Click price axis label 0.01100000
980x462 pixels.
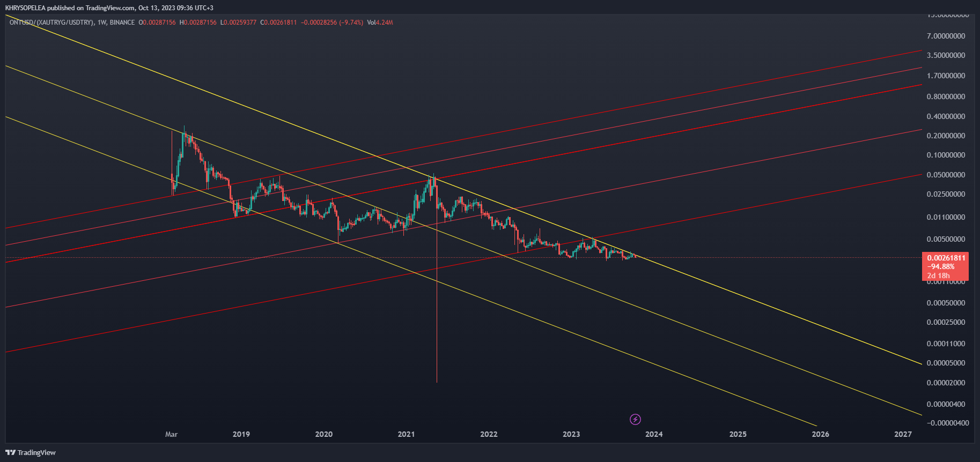click(x=946, y=217)
